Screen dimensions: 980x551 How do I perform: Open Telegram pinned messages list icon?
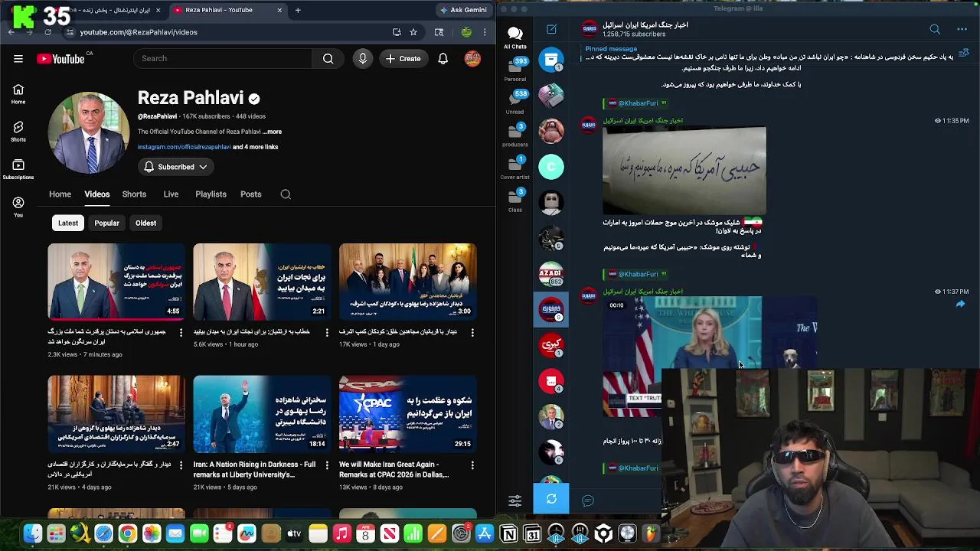click(963, 53)
